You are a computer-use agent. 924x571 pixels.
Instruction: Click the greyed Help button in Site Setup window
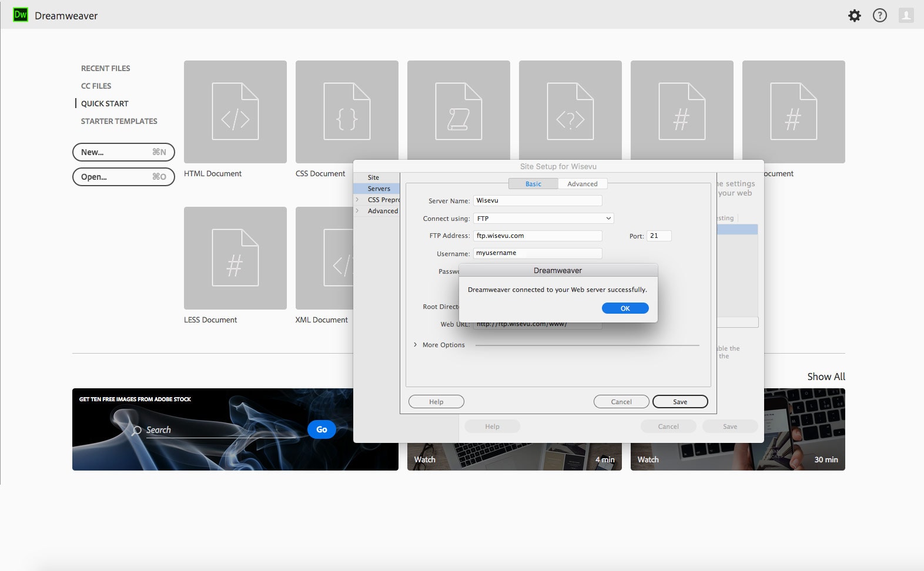click(492, 426)
